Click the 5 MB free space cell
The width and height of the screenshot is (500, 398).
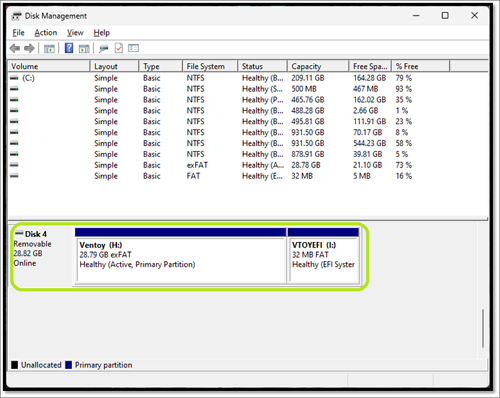coord(362,176)
